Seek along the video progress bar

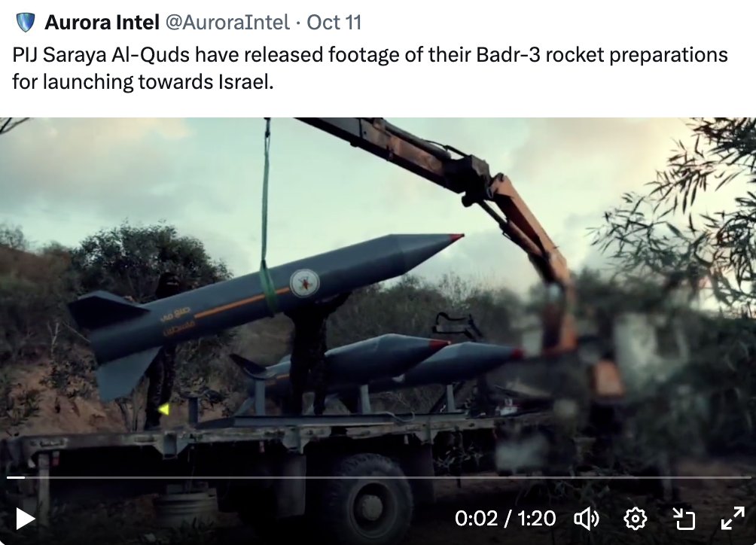click(x=379, y=477)
